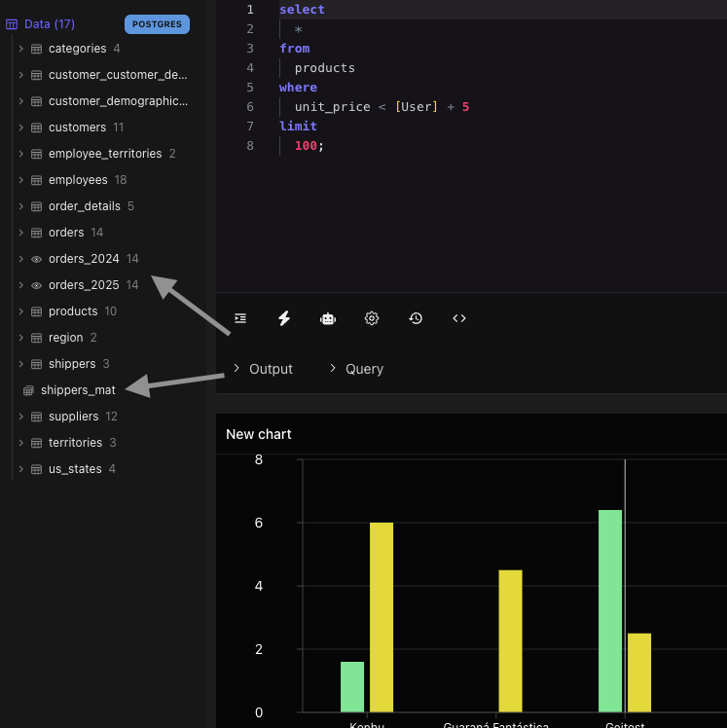Expand the customer_demographic... table
Viewport: 727px width, 728px height.
(20, 101)
